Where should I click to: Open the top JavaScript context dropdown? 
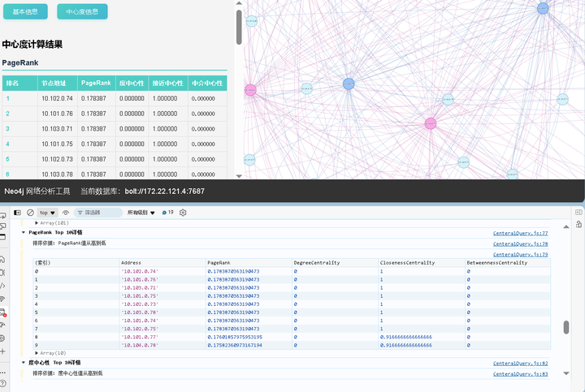point(47,213)
